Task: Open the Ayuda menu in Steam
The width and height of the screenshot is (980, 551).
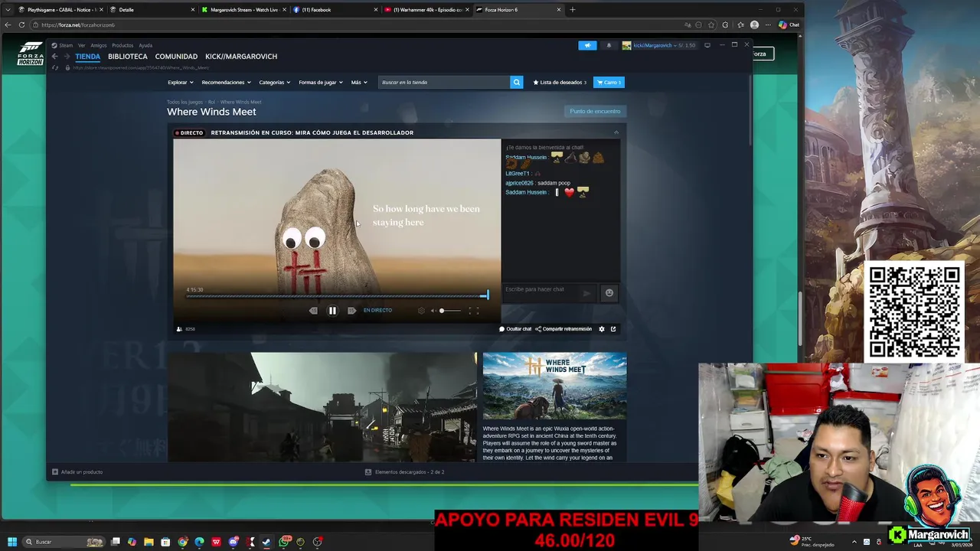Action: [x=145, y=45]
